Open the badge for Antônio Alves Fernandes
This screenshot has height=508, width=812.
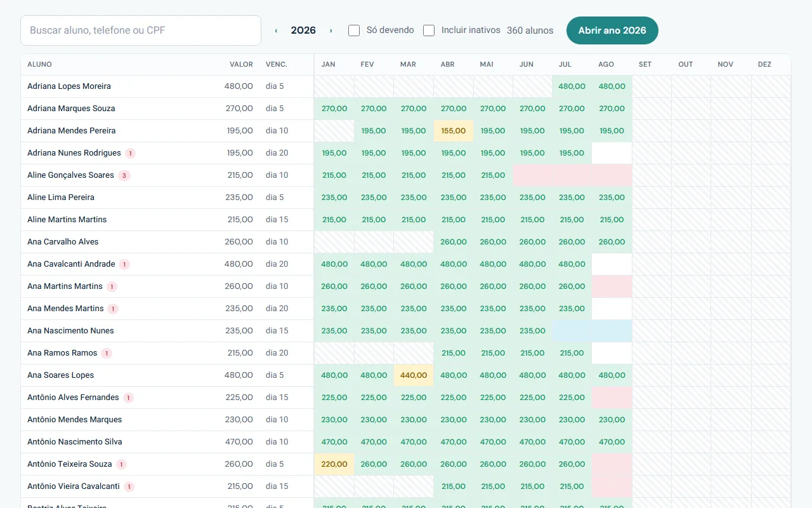click(x=128, y=398)
